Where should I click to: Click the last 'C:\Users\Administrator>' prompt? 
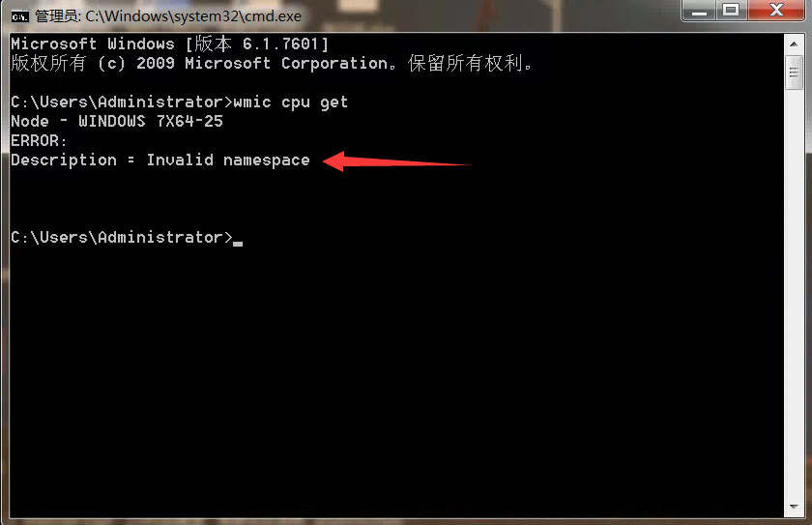click(x=122, y=237)
